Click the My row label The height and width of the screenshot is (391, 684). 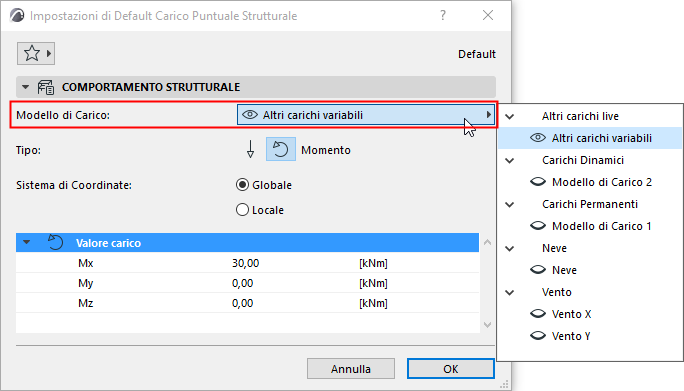pos(86,283)
